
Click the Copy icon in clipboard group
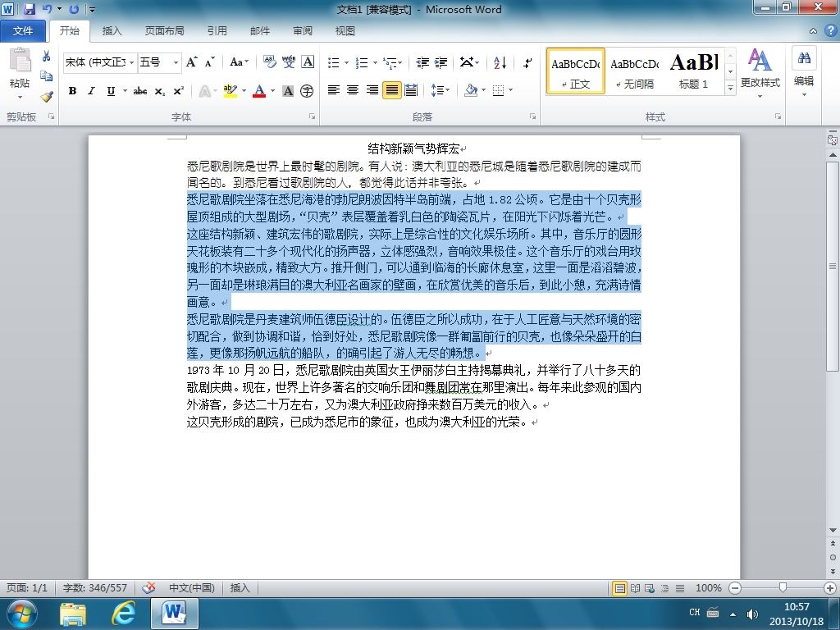pyautogui.click(x=47, y=76)
